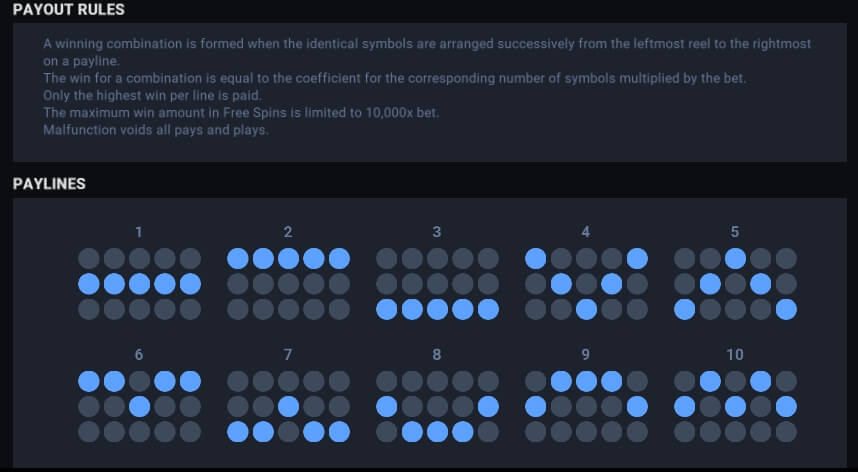Click the PAYLINES section heading
Image resolution: width=858 pixels, height=472 pixels.
coord(49,184)
